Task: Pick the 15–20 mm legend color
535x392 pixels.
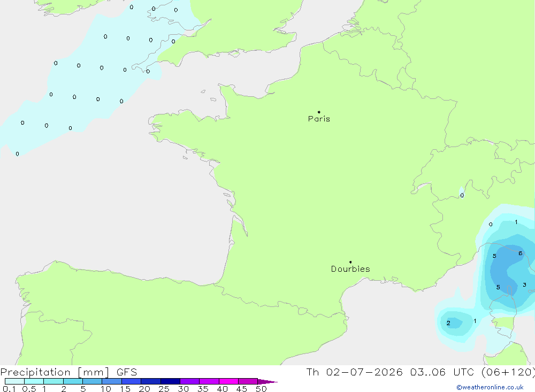Action: pos(132,381)
